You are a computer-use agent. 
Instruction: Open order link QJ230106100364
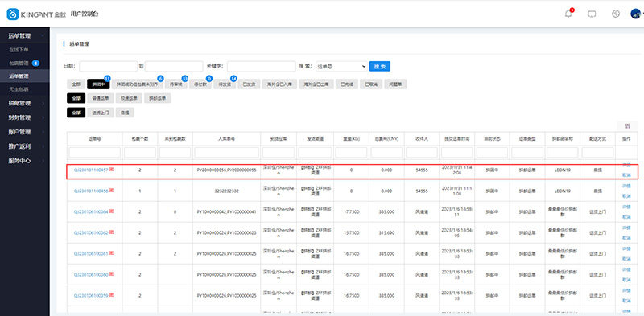(x=91, y=211)
